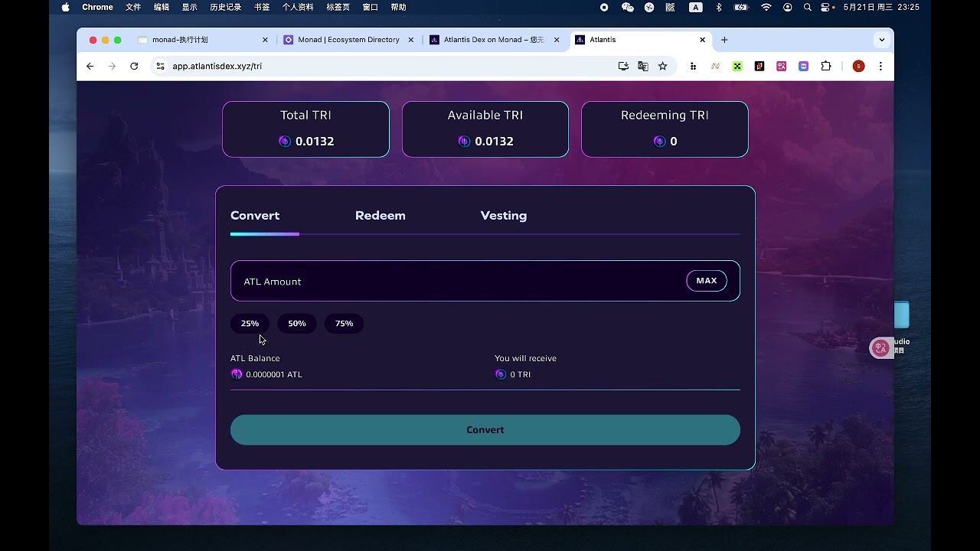Click the six-dot extension icon

[x=693, y=67]
